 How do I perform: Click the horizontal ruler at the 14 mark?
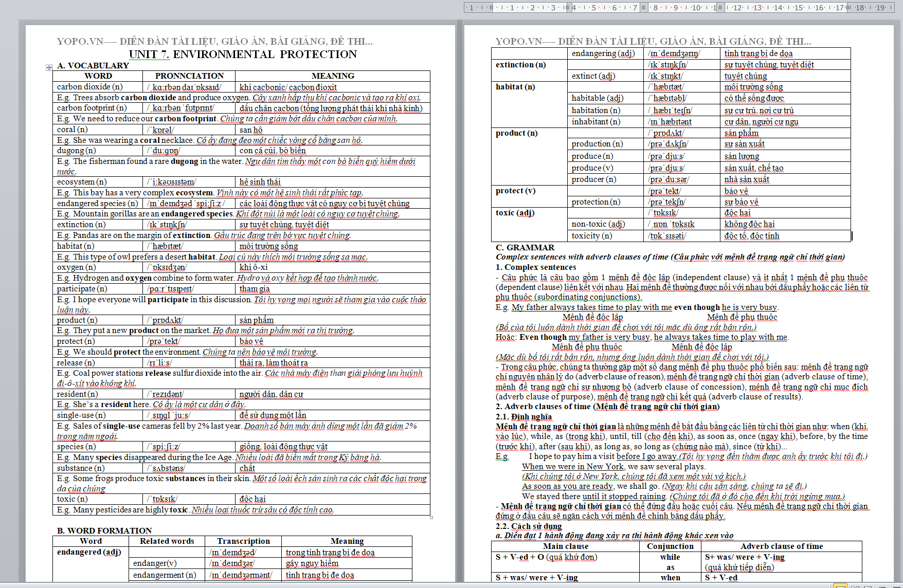tap(778, 8)
